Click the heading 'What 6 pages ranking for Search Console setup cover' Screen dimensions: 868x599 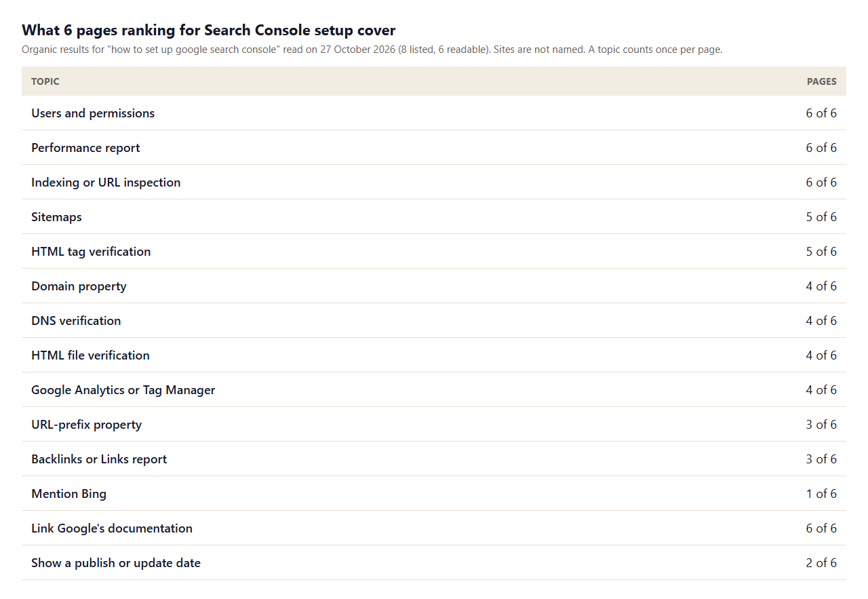click(x=209, y=30)
